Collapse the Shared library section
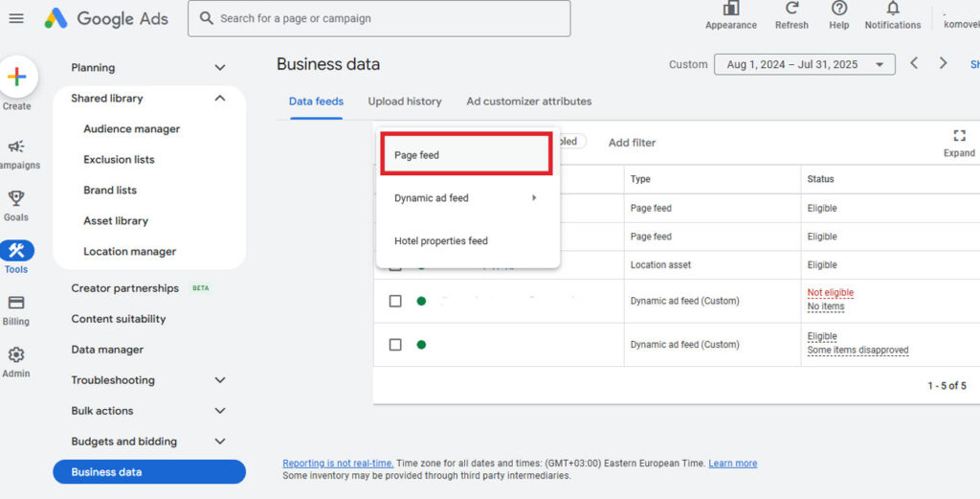The width and height of the screenshot is (980, 499). tap(220, 99)
